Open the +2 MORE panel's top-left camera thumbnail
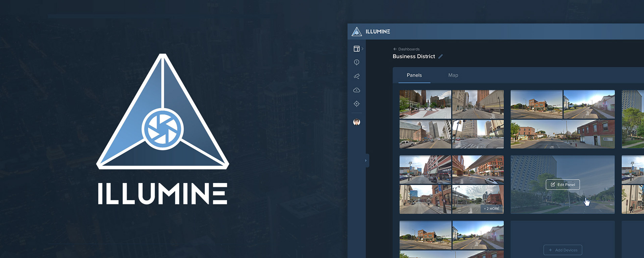 (425, 170)
